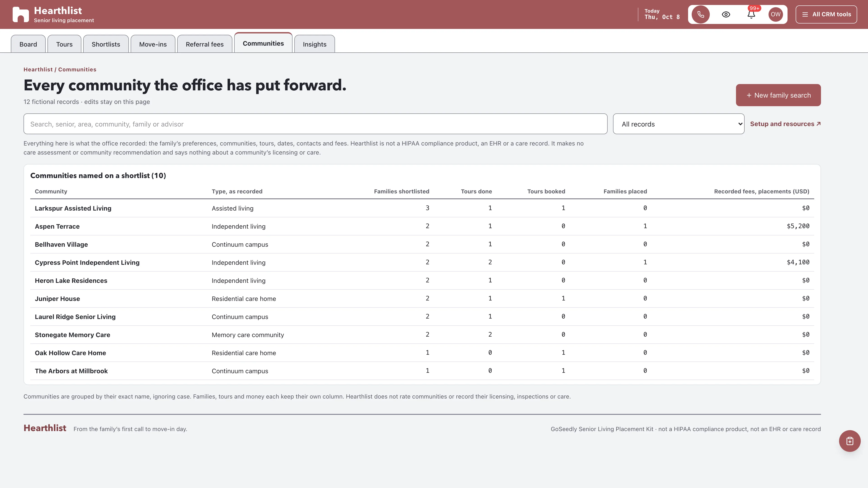Select the Larkspur Assisted Living row name
Image resolution: width=868 pixels, height=488 pixels.
73,208
